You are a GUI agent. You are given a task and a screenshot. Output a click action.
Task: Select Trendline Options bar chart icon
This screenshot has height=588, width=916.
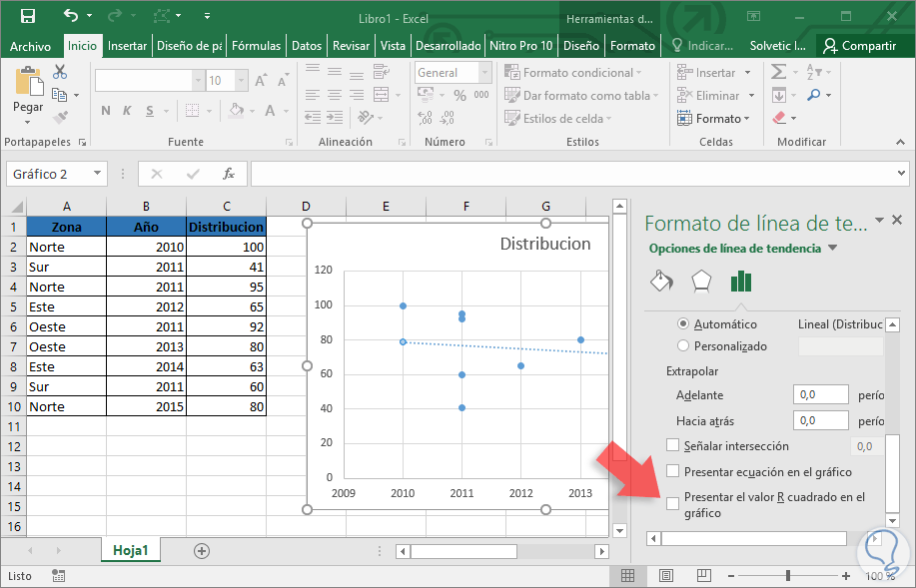point(740,281)
